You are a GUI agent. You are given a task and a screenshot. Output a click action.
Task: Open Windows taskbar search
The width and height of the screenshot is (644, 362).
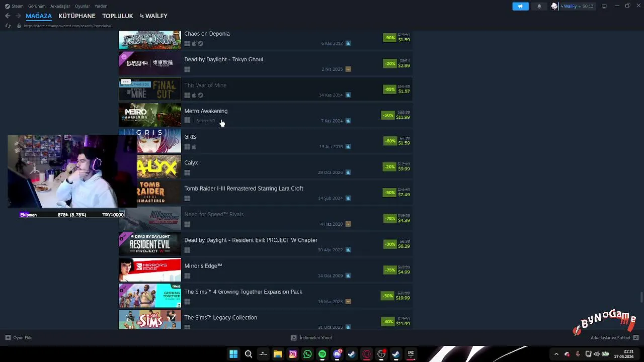point(248,354)
